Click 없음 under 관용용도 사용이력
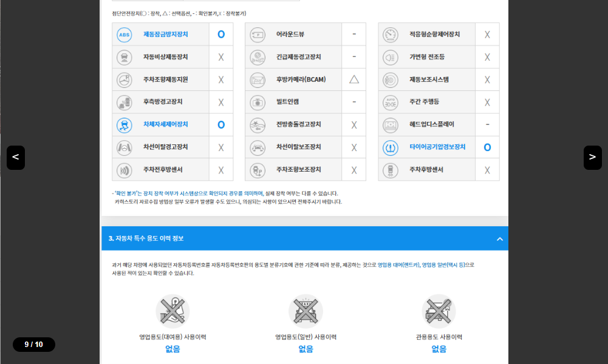Screen dimensions: 608x364 439,349
